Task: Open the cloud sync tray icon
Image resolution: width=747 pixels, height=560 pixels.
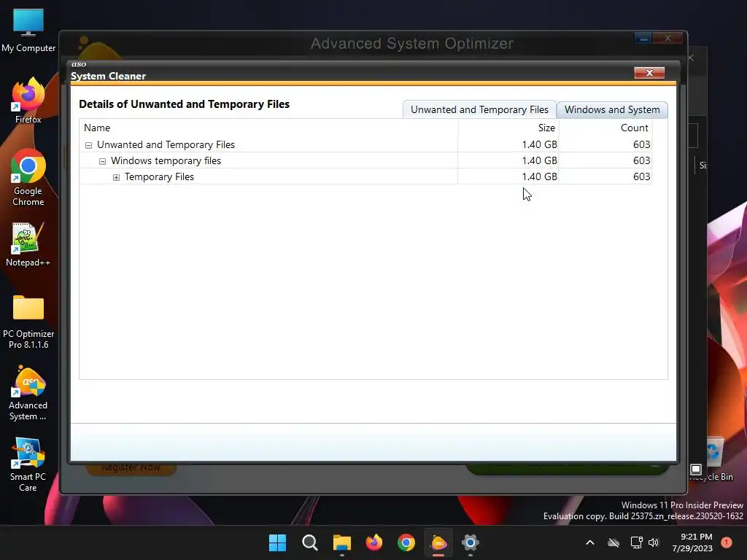Action: [x=614, y=542]
